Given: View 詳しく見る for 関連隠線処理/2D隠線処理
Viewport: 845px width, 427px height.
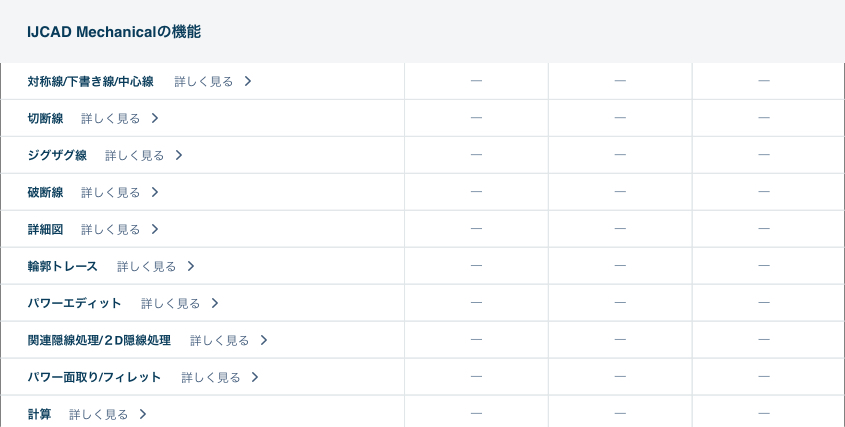Looking at the screenshot, I should point(219,340).
